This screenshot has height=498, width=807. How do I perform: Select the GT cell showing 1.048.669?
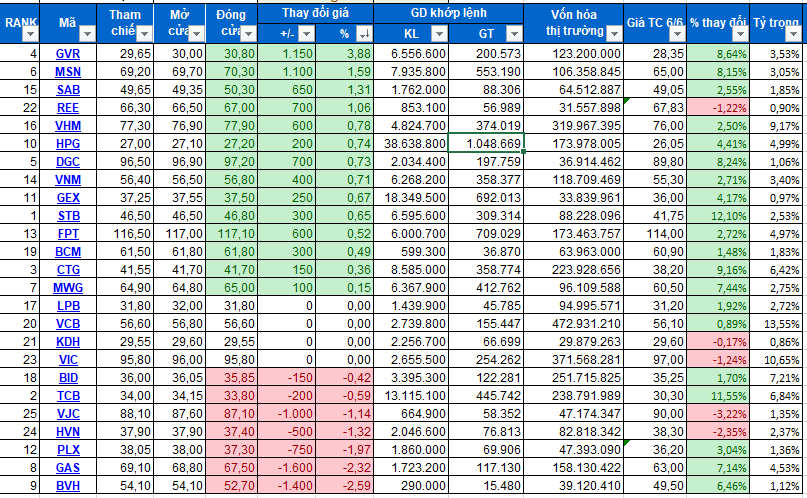(486, 144)
